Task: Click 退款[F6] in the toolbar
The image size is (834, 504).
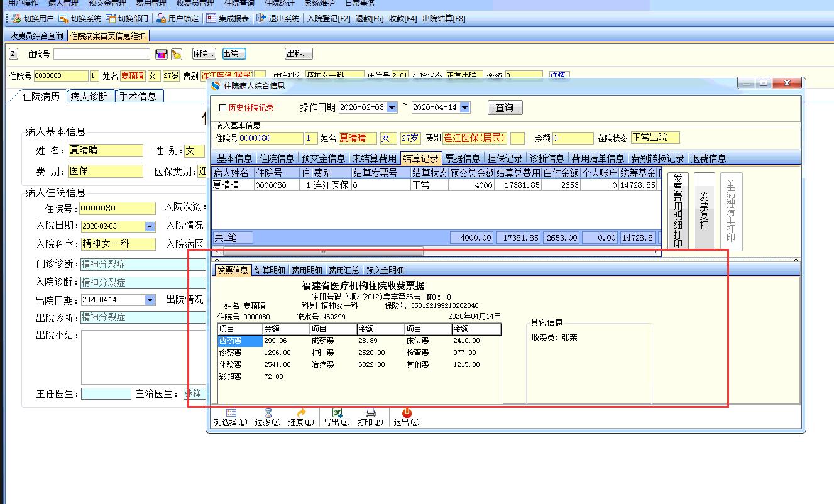Action: (369, 19)
